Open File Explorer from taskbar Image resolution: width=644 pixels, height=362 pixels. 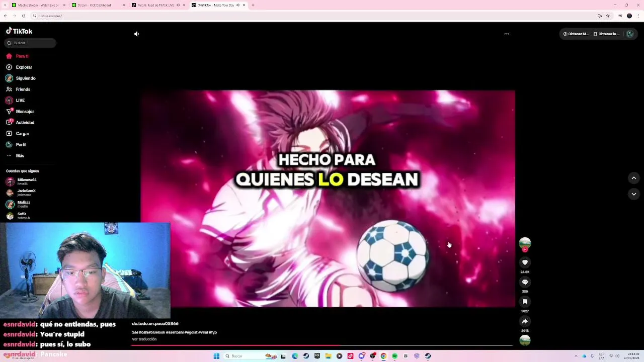pyautogui.click(x=328, y=356)
